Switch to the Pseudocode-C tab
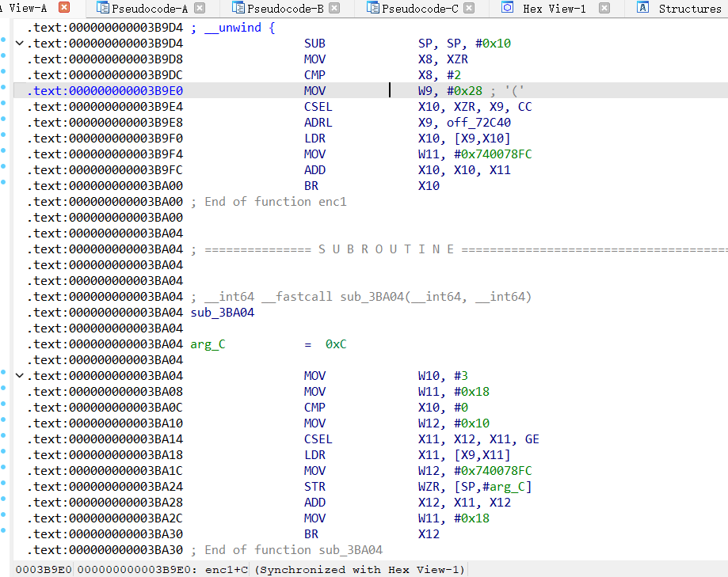 (420, 9)
